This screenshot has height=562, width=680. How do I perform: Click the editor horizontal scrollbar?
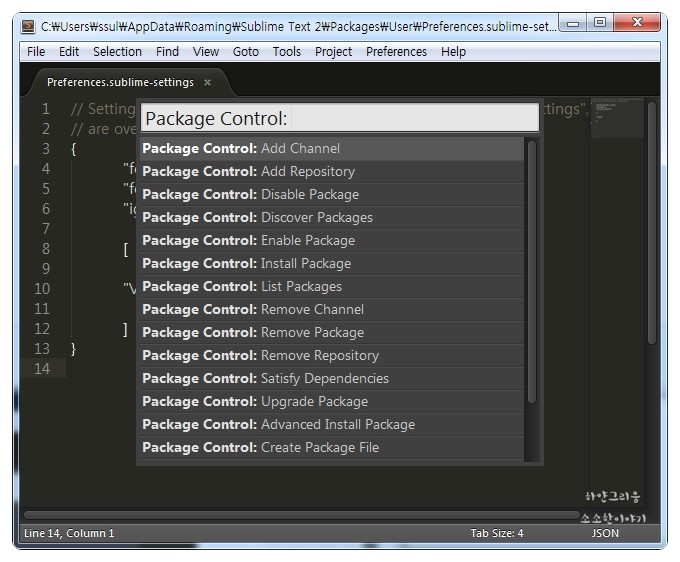302,515
